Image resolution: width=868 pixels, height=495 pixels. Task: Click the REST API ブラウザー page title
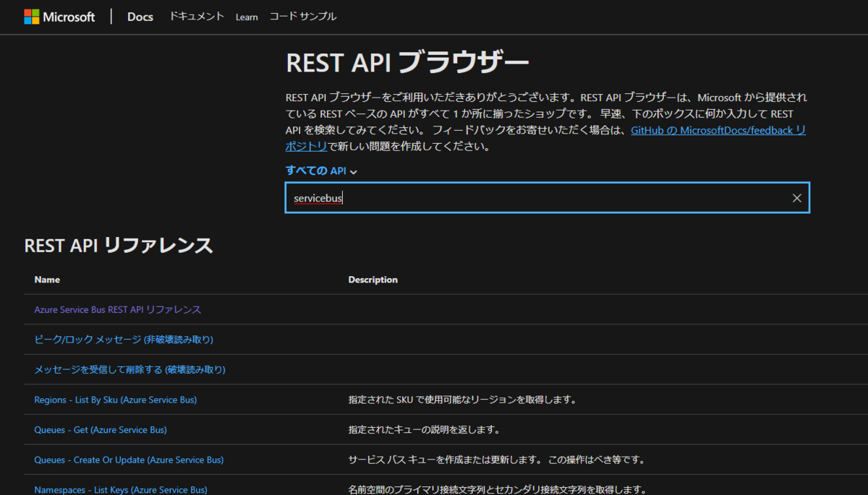pos(407,63)
